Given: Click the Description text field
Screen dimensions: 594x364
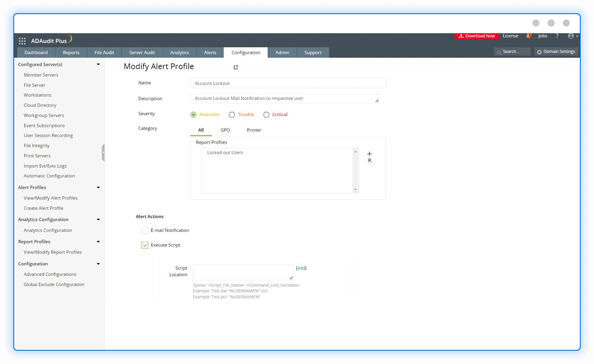Looking at the screenshot, I should click(x=284, y=99).
